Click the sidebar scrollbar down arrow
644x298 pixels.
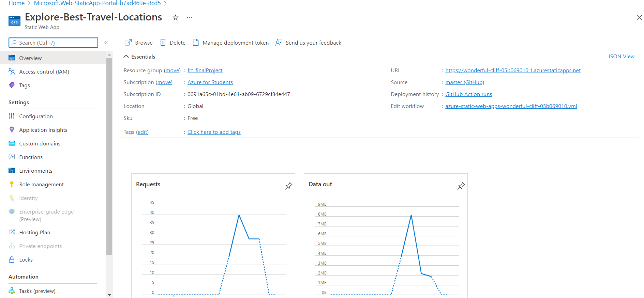(x=109, y=295)
